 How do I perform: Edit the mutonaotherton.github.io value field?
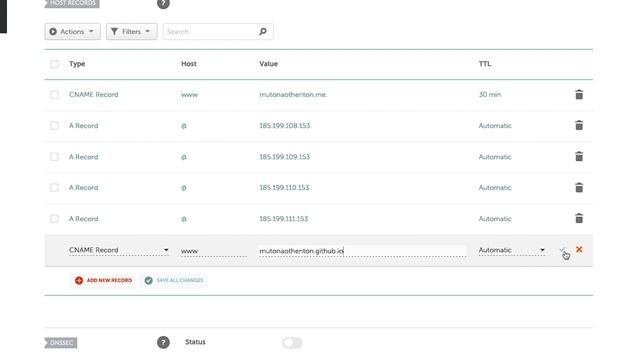tap(362, 251)
